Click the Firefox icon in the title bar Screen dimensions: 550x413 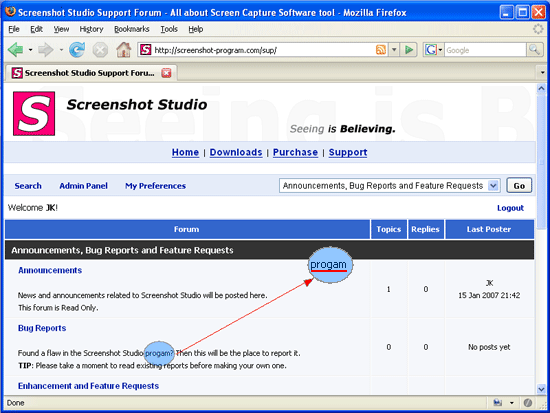[x=11, y=12]
